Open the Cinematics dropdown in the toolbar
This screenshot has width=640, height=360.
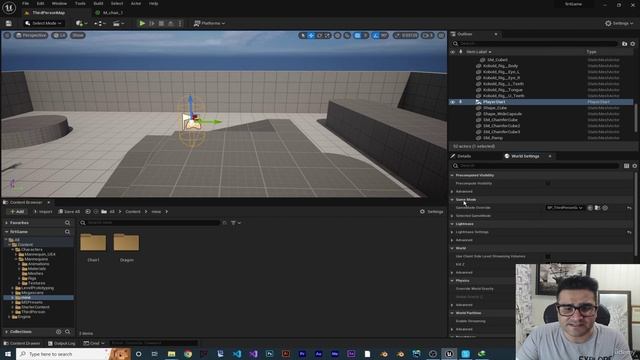click(118, 23)
